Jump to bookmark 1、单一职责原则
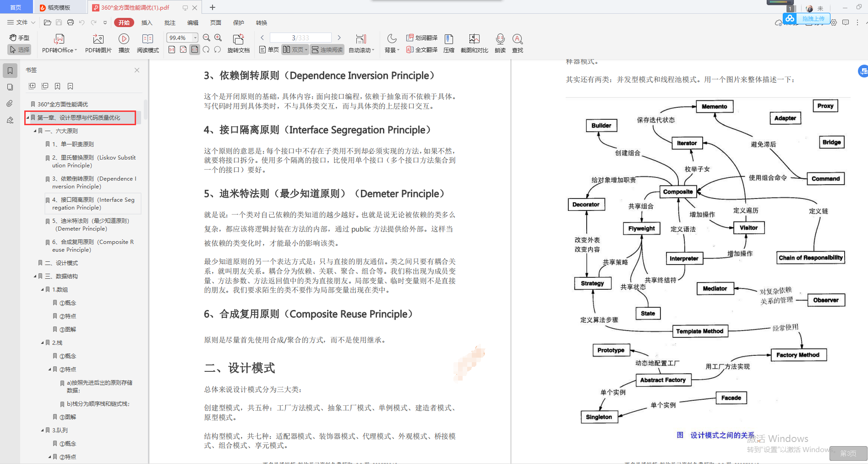This screenshot has width=868, height=464. point(73,144)
